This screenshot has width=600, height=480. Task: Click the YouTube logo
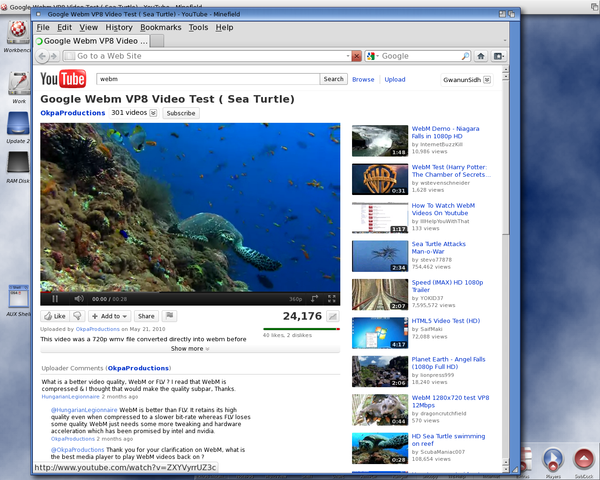click(x=63, y=79)
